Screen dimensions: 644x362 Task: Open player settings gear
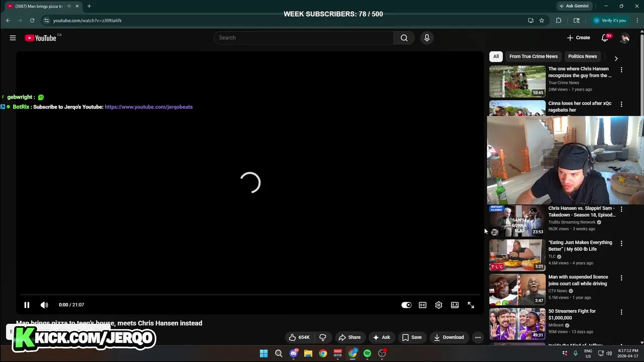pos(439,305)
